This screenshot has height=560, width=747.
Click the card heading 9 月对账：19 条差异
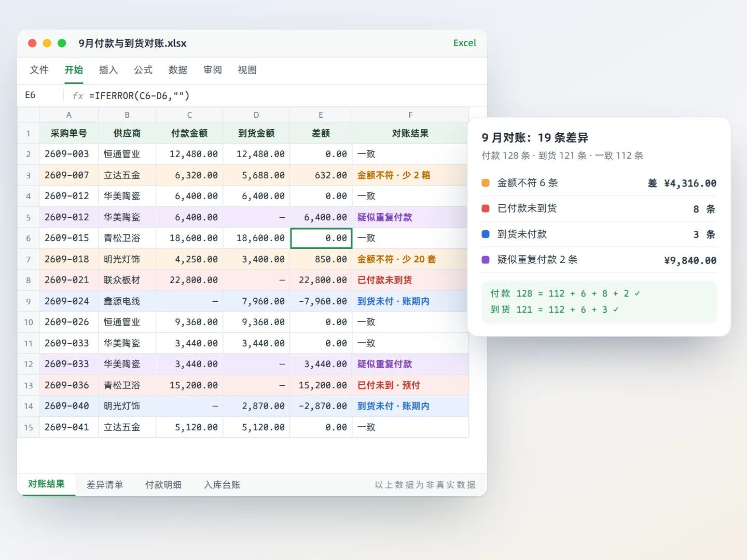point(535,138)
